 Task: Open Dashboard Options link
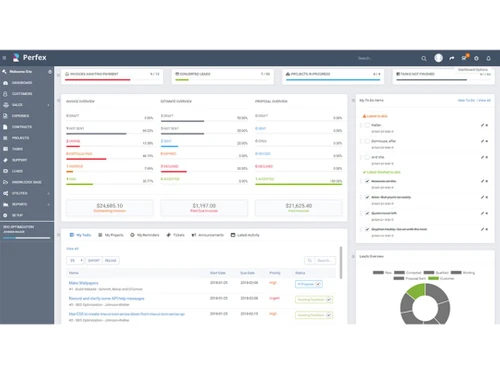click(473, 70)
